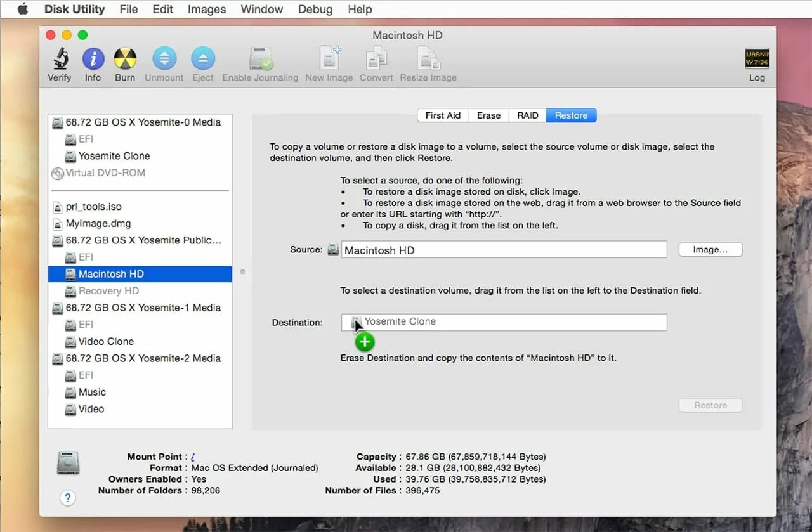Select the OS X Yosemite-2 Media disk

point(140,358)
